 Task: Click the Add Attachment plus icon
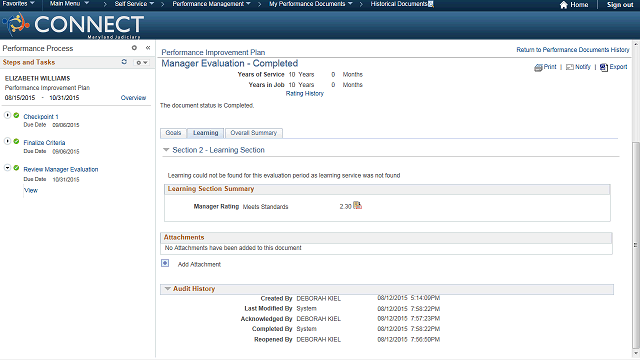point(165,263)
